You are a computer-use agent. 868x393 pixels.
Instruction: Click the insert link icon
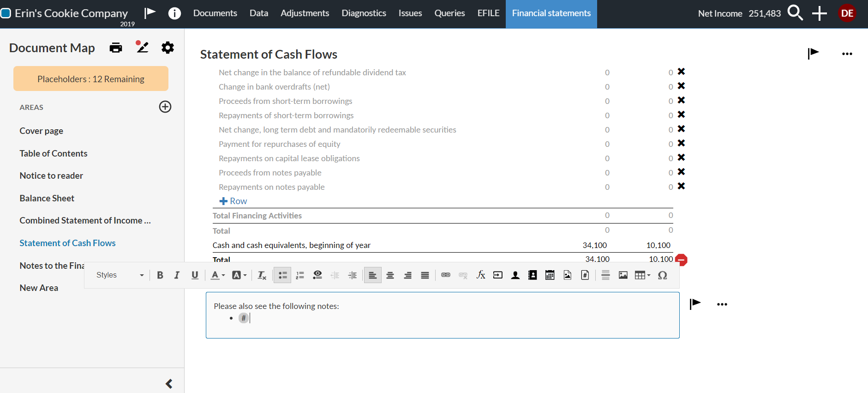pyautogui.click(x=445, y=275)
